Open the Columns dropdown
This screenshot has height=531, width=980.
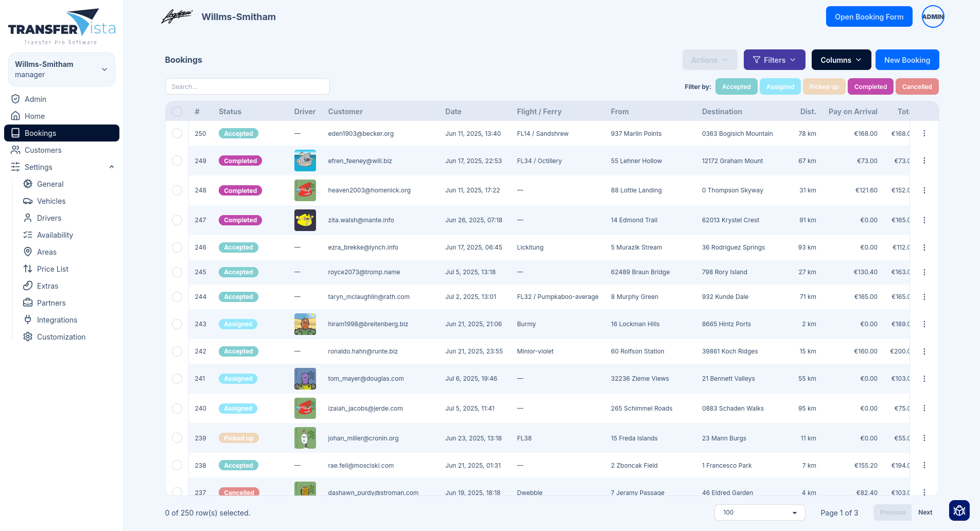841,60
